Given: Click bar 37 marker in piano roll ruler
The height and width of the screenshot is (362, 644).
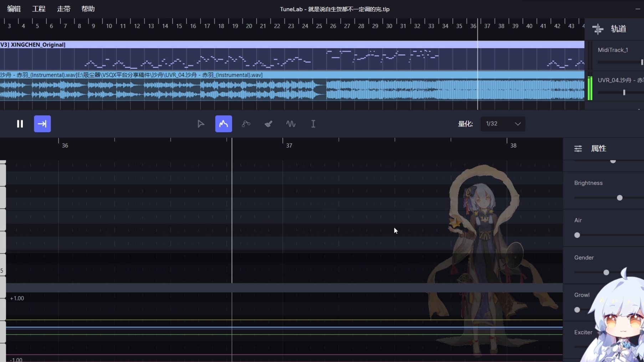Looking at the screenshot, I should pos(289,145).
